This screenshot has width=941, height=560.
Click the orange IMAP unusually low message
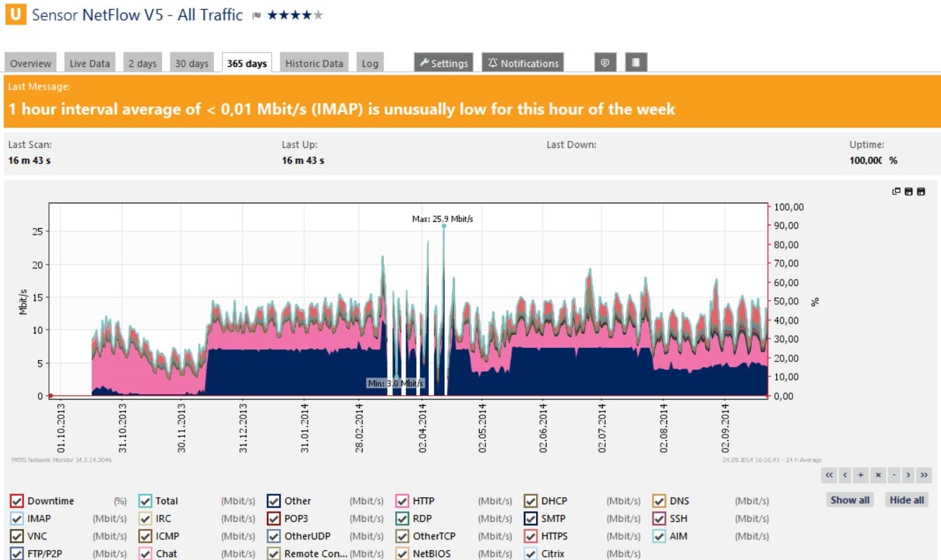click(x=342, y=109)
